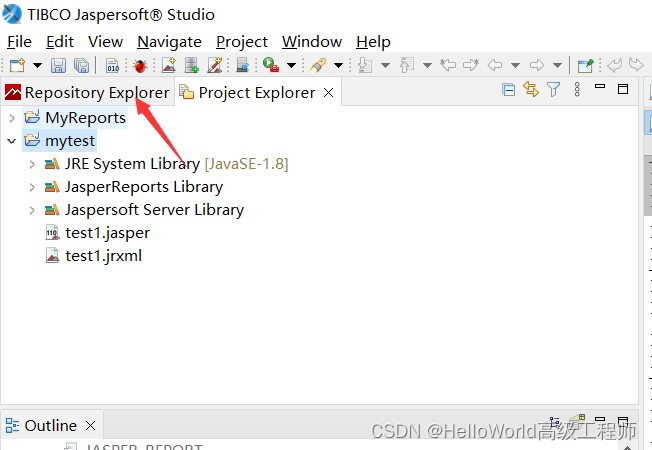
Task: Click the compile report binary (010) icon
Action: click(x=112, y=65)
